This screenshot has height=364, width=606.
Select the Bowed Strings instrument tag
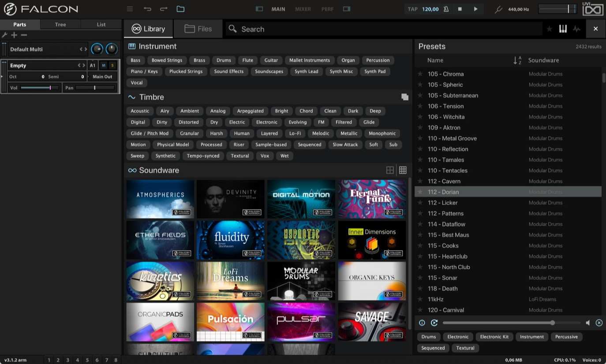[x=167, y=60]
